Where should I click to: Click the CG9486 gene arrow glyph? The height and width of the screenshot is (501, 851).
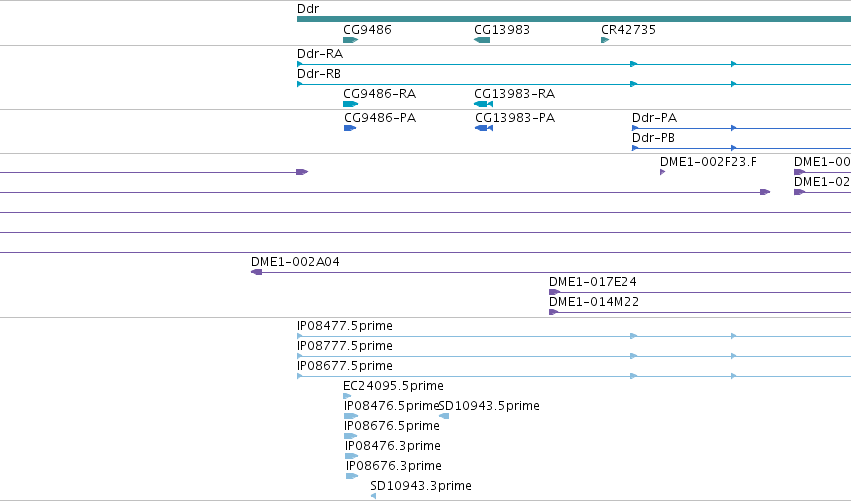351,40
